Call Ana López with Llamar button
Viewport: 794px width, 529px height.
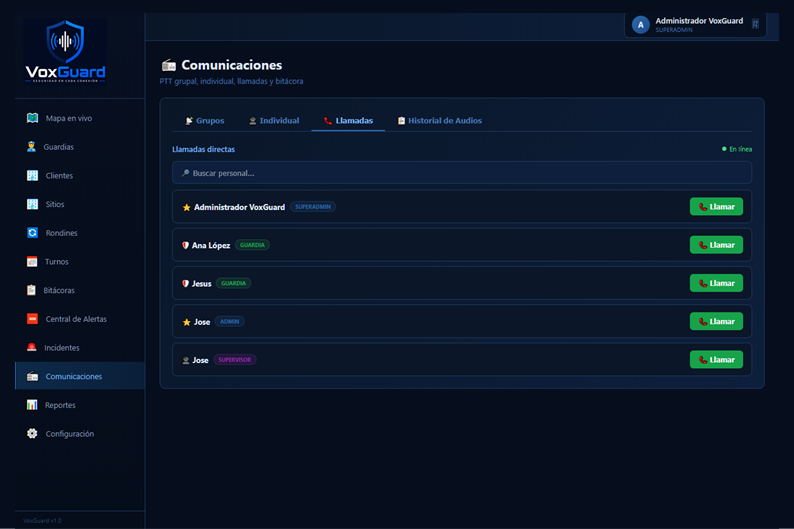coord(716,245)
